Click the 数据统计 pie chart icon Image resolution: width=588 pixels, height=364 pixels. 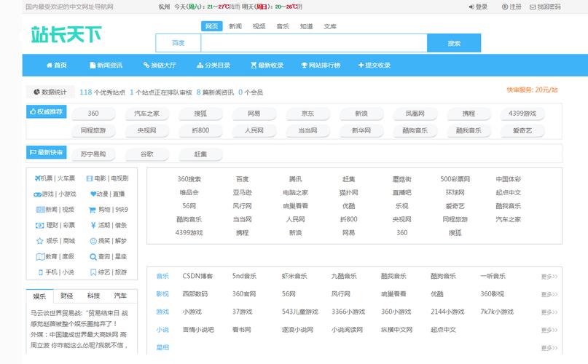pos(36,92)
